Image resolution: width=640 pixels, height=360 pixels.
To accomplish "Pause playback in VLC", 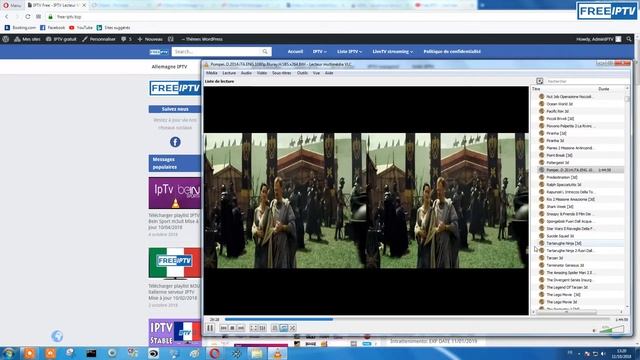I will click(210, 328).
